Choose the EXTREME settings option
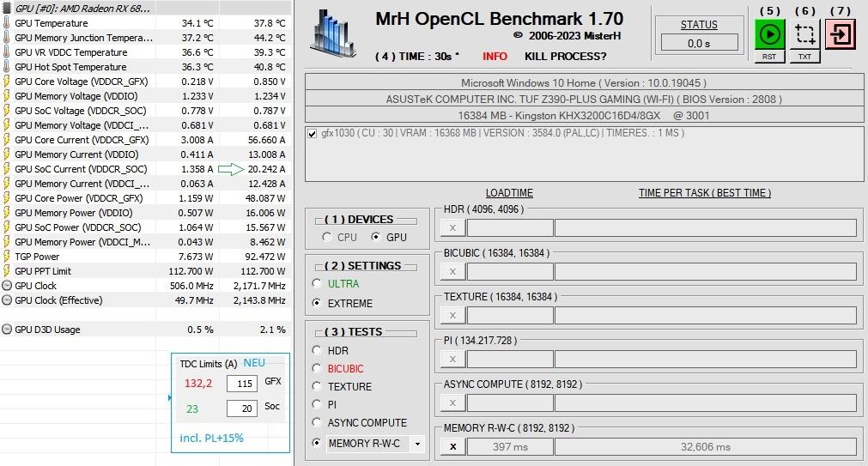Image resolution: width=868 pixels, height=466 pixels. 317,303
